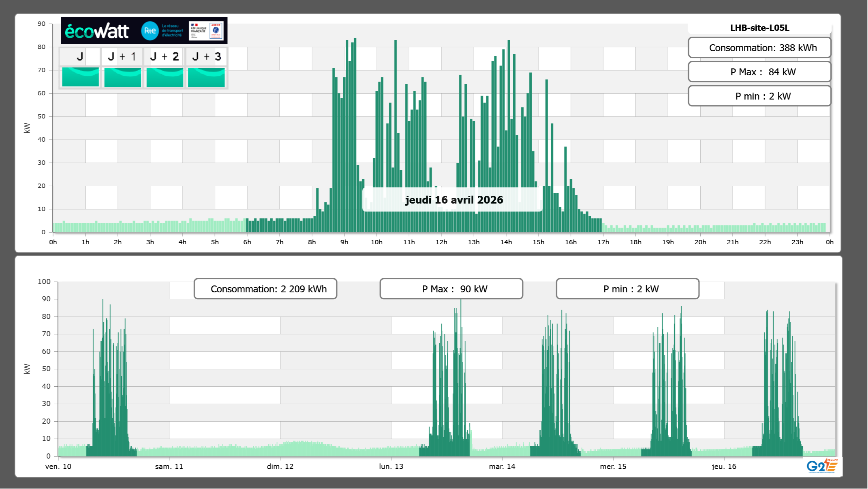
Task: Click the LHB-site-L05L site title
Action: click(759, 28)
